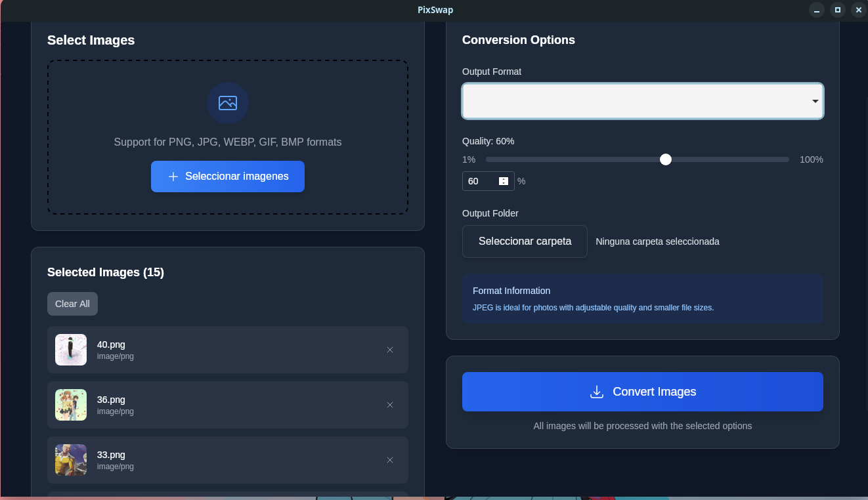The width and height of the screenshot is (868, 500).
Task: Remove 33.png from the selected images
Action: [390, 460]
